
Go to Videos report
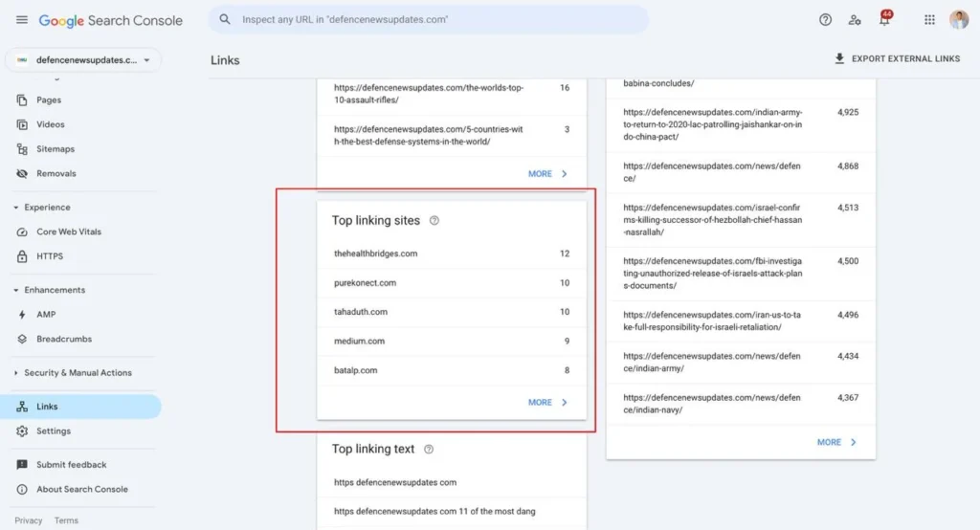click(x=51, y=124)
